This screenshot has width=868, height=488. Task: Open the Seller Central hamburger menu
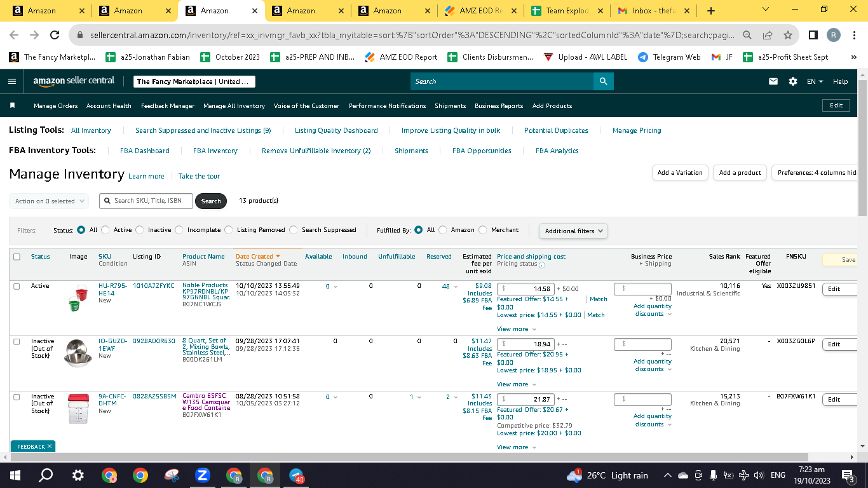point(12,81)
